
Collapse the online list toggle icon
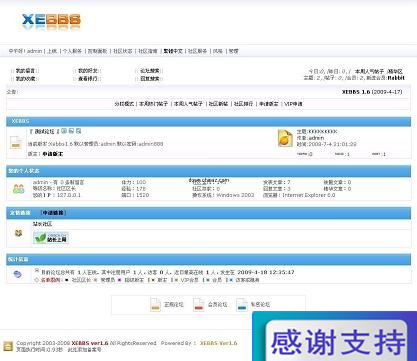(x=37, y=270)
